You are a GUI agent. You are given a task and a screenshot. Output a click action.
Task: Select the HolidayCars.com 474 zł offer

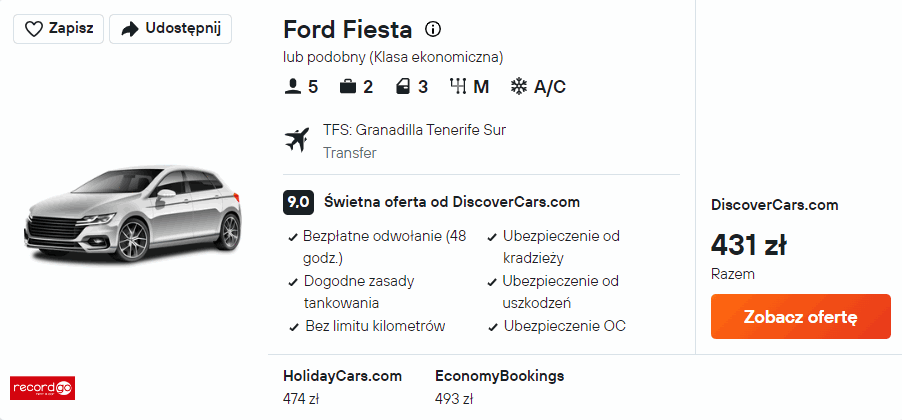pos(342,387)
